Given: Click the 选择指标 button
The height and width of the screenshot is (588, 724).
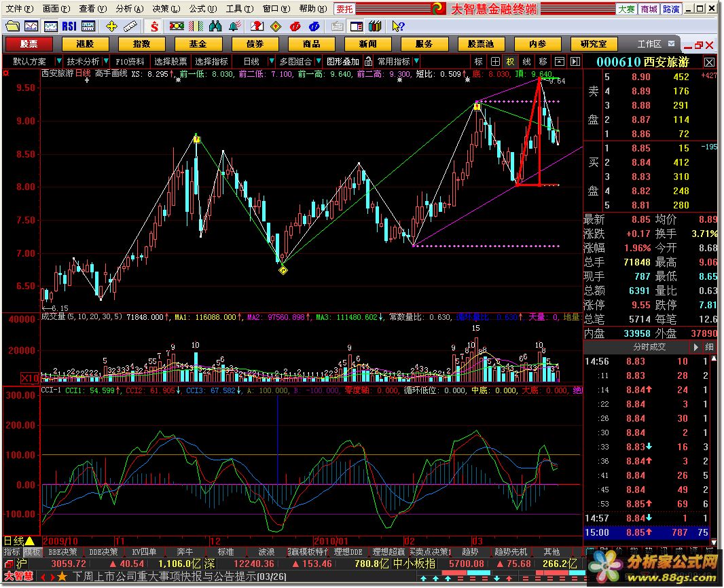Looking at the screenshot, I should pos(211,61).
